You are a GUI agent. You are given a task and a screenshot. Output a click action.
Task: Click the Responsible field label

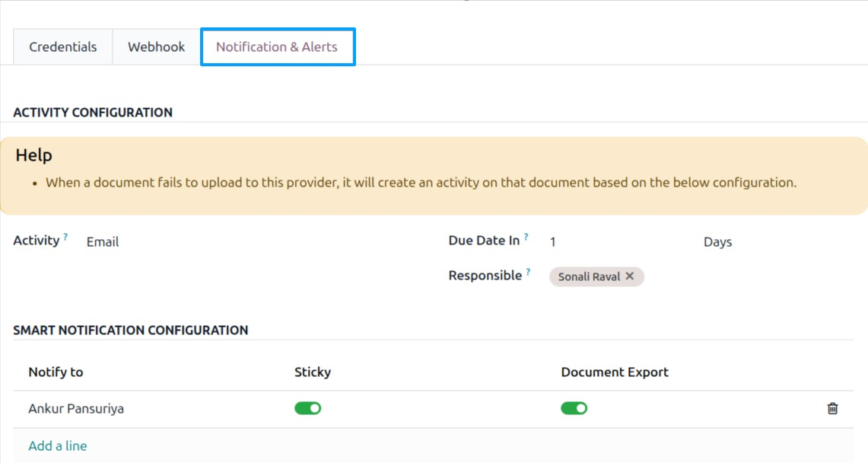tap(485, 275)
